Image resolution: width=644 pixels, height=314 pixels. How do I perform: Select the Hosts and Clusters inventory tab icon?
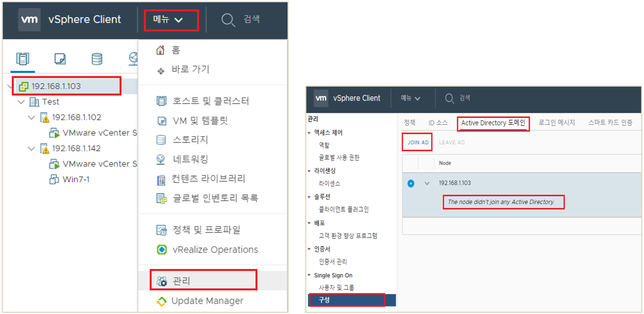click(x=22, y=60)
